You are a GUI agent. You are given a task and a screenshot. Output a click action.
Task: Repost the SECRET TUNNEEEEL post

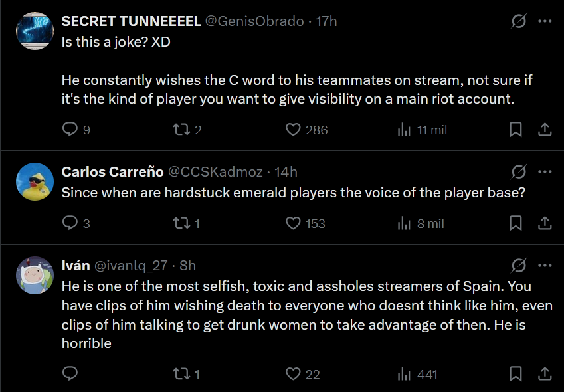[181, 130]
